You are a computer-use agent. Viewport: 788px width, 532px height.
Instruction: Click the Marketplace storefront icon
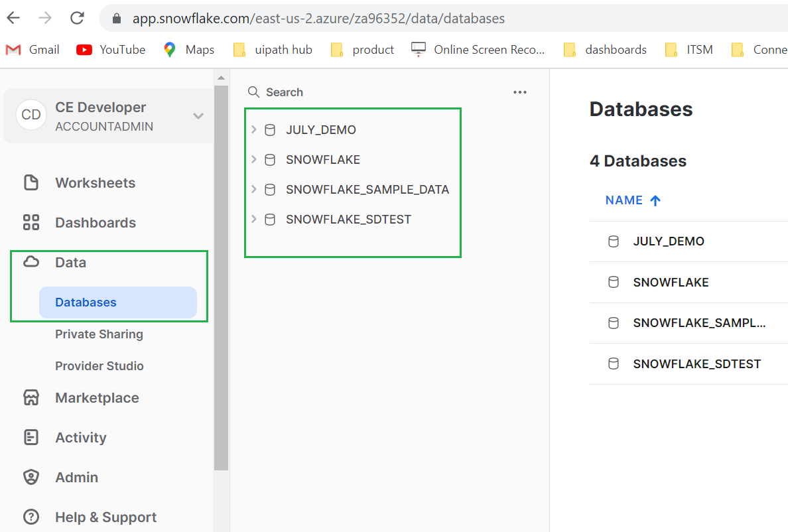click(31, 397)
